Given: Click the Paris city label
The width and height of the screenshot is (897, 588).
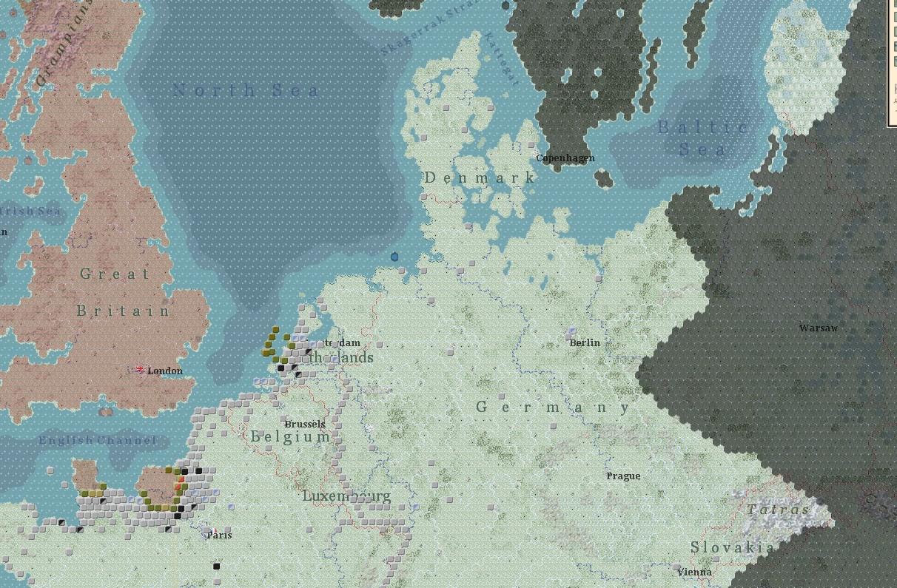Looking at the screenshot, I should coord(219,535).
